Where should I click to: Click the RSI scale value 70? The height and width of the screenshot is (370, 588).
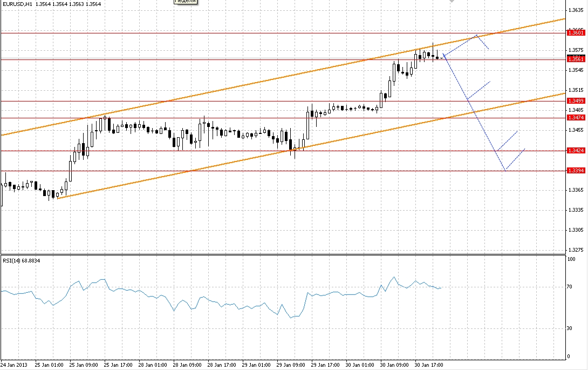[569, 287]
